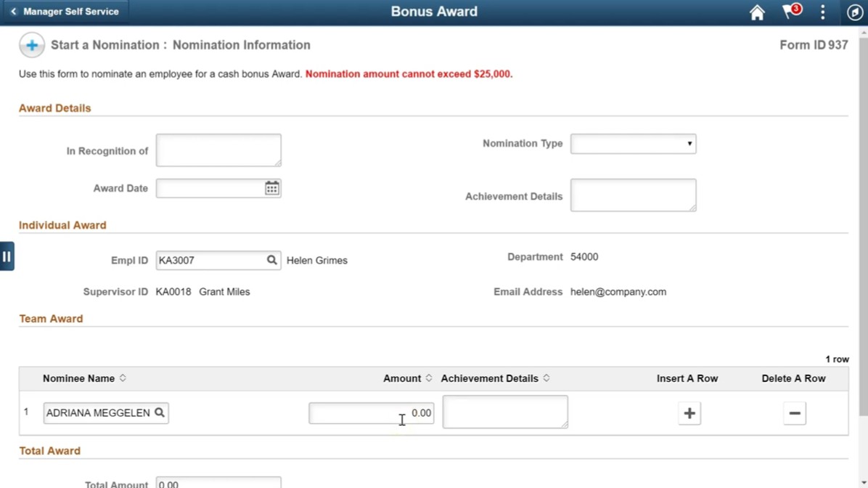This screenshot has width=868, height=488.
Task: Open the Award Date calendar picker
Action: [271, 187]
